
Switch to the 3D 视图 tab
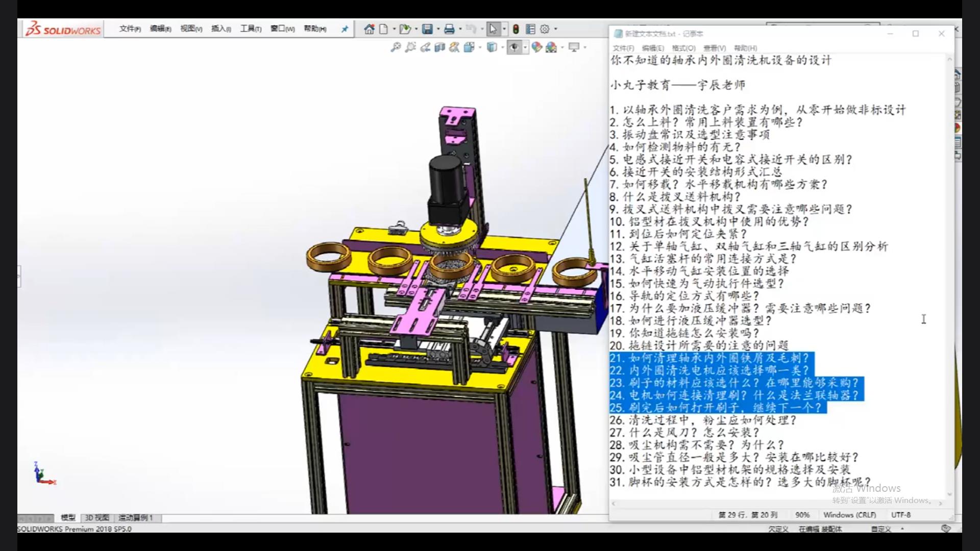tap(96, 517)
